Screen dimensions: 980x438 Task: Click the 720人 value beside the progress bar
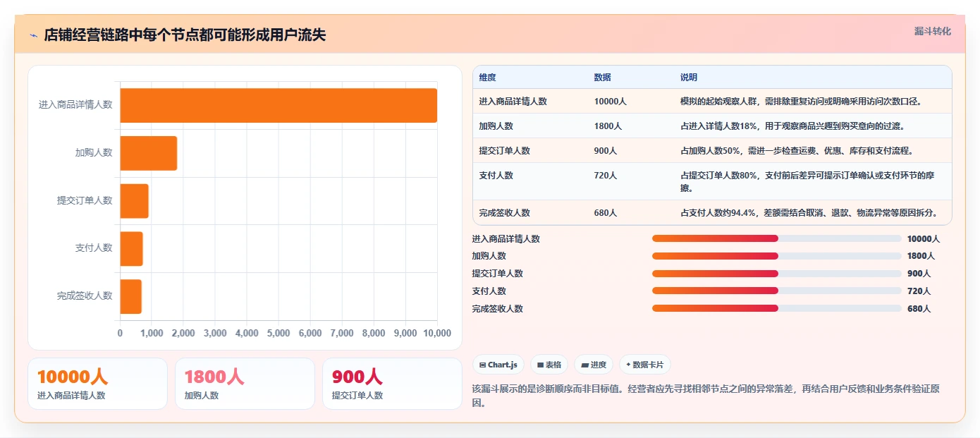[919, 291]
